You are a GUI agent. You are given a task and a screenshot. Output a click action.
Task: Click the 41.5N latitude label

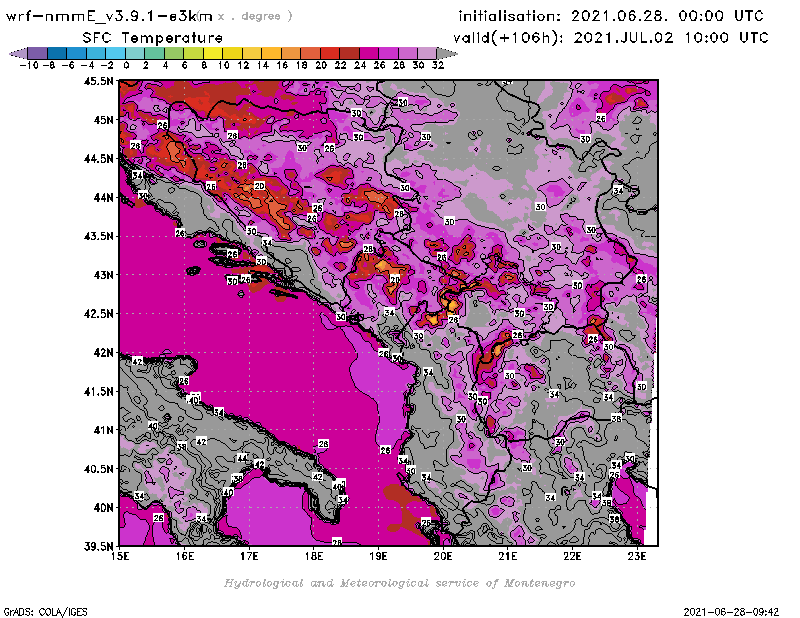[x=99, y=391]
